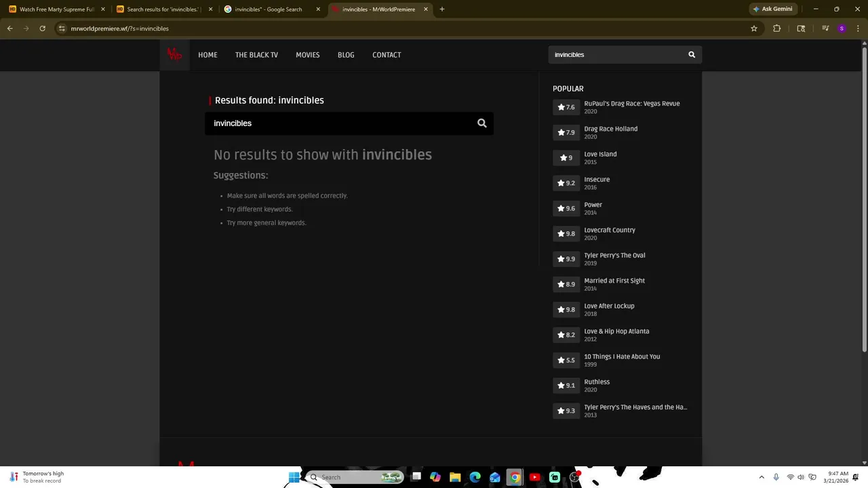The image size is (868, 488).
Task: Open Power from the Popular list
Action: tap(593, 205)
